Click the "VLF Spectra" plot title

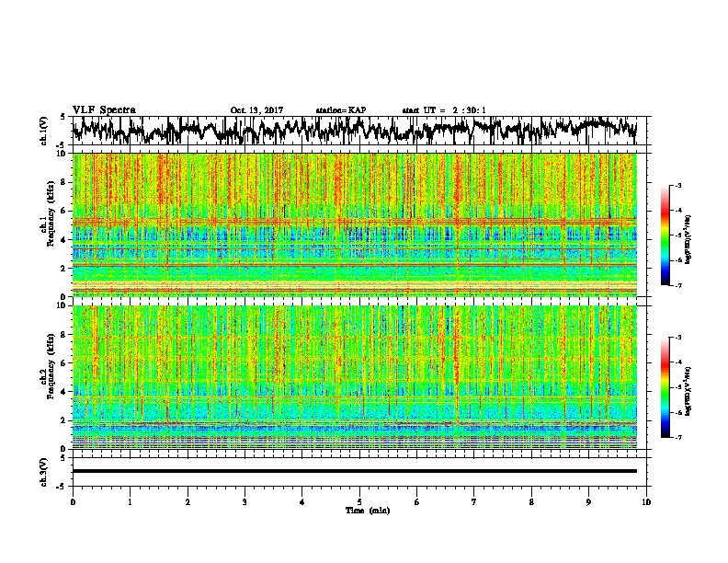pos(104,110)
